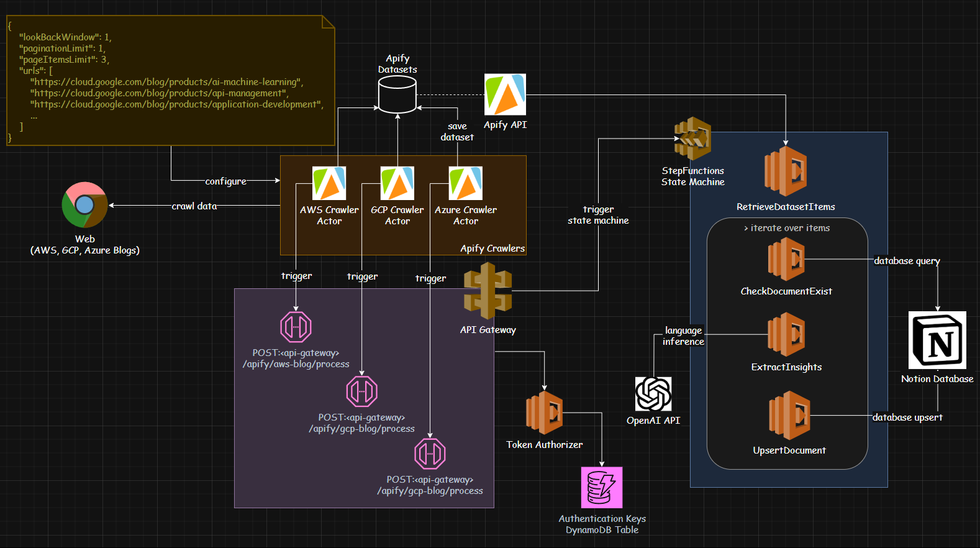Viewport: 980px width, 548px height.
Task: Click the "configure" arrow label
Action: (225, 181)
